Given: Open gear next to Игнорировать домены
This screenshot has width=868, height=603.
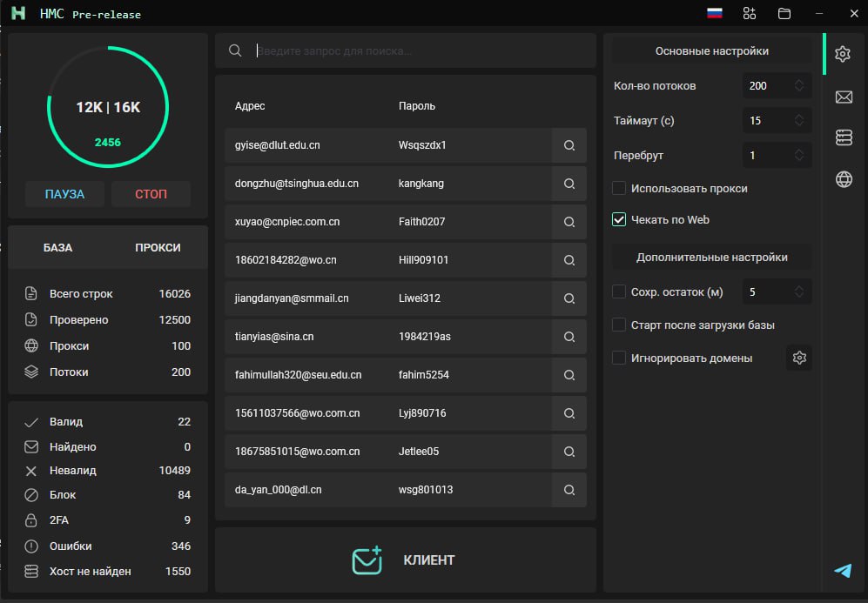Looking at the screenshot, I should coord(799,358).
